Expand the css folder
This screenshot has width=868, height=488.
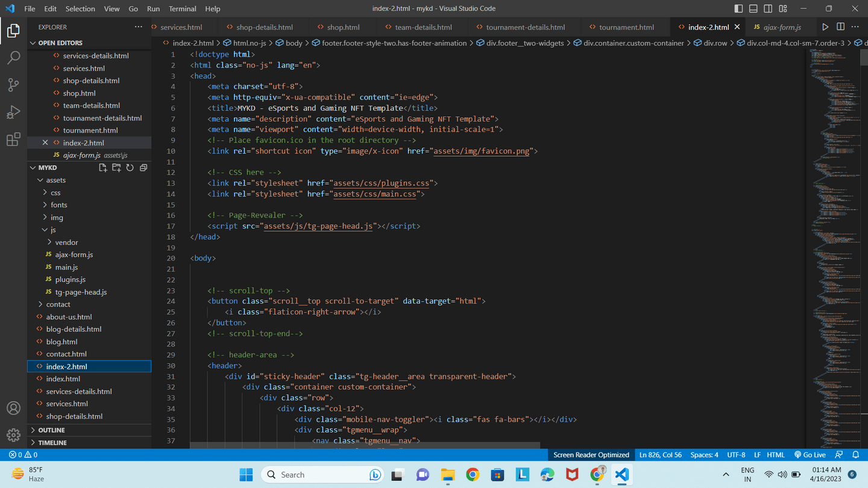click(x=89, y=193)
